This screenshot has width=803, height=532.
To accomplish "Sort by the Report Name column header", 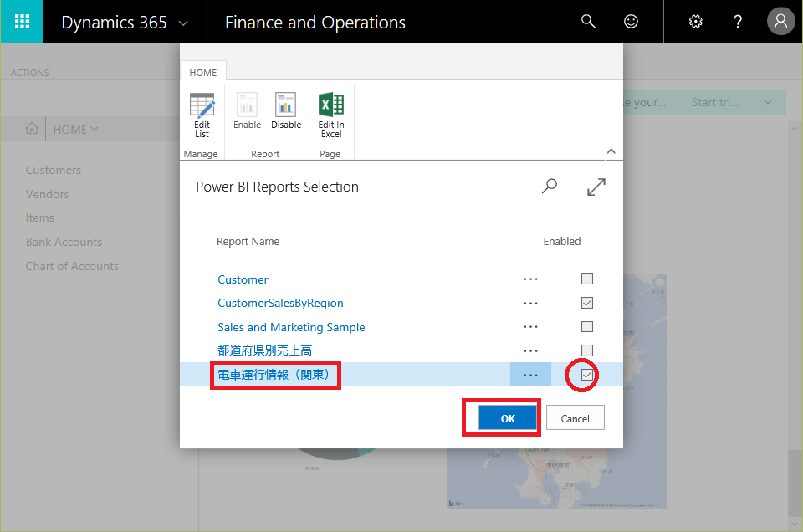I will [248, 241].
